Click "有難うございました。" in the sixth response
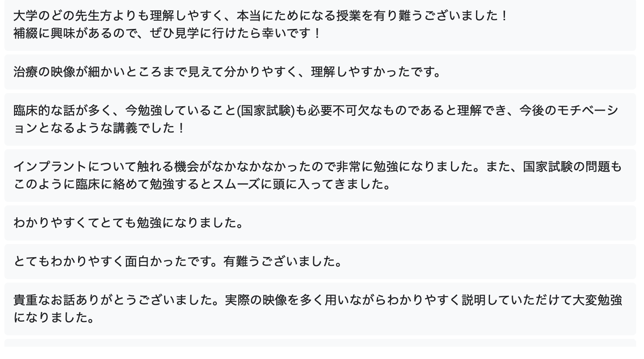Screen dimensions: 644x359 click(x=283, y=262)
